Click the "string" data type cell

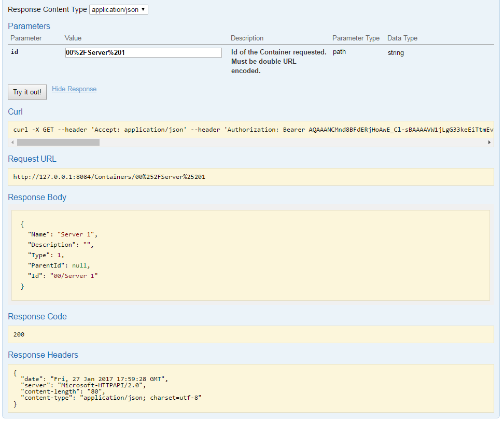(x=396, y=53)
